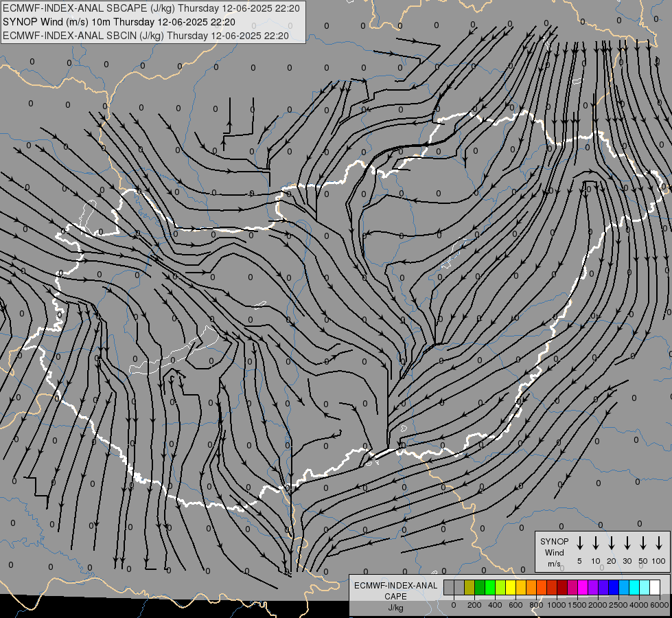Click the '1500' tick label on the CAPE scale
672x618 pixels.
pyautogui.click(x=577, y=605)
